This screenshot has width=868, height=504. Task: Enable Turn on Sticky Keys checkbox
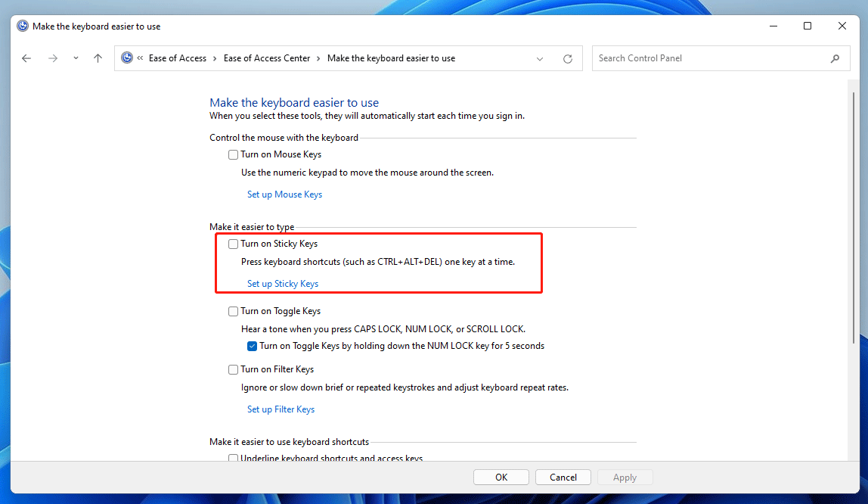[x=233, y=244]
